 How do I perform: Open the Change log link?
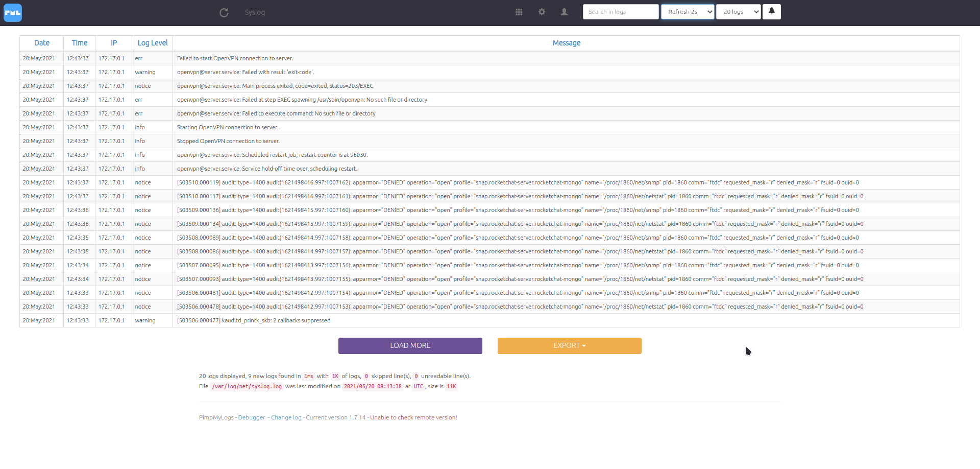(x=286, y=417)
